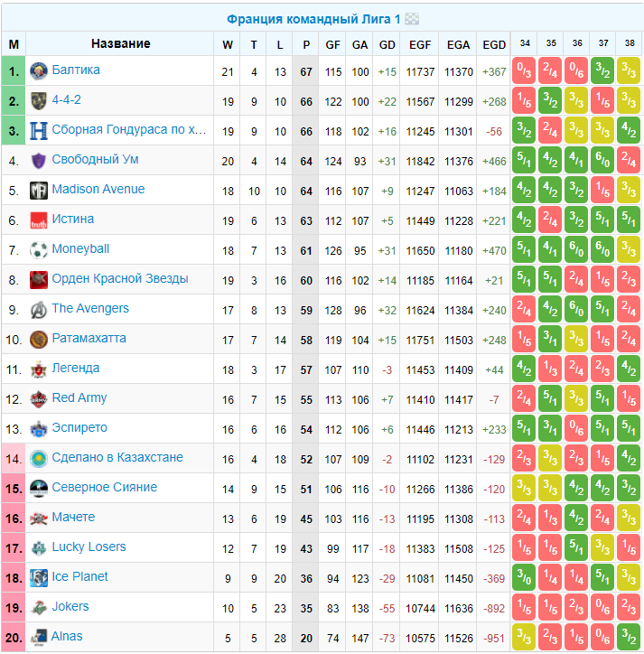Click the 4-4-2 team crest icon
This screenshot has width=644, height=654.
pos(39,101)
